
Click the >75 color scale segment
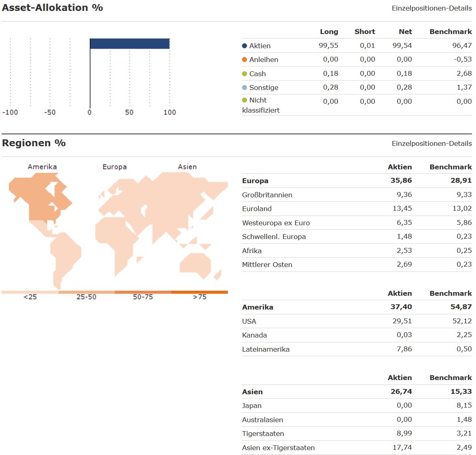click(x=199, y=292)
